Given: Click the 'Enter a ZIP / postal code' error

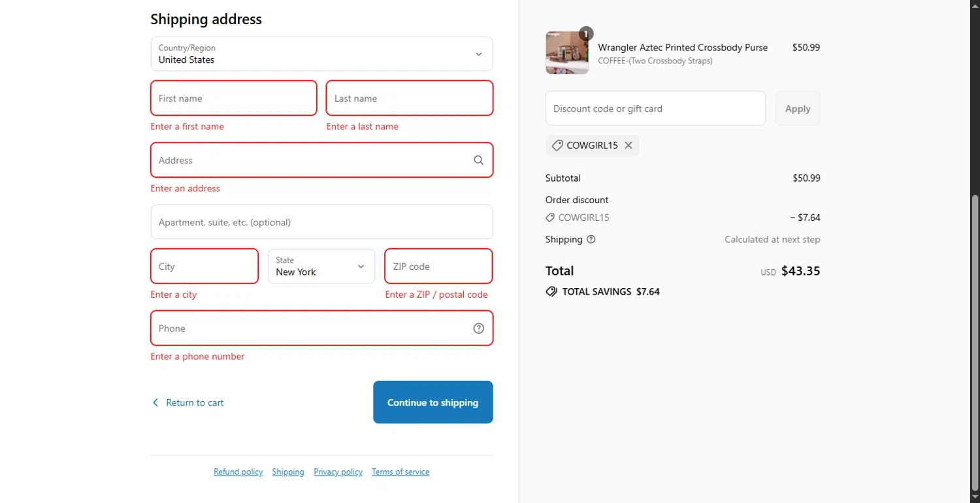Looking at the screenshot, I should [436, 295].
